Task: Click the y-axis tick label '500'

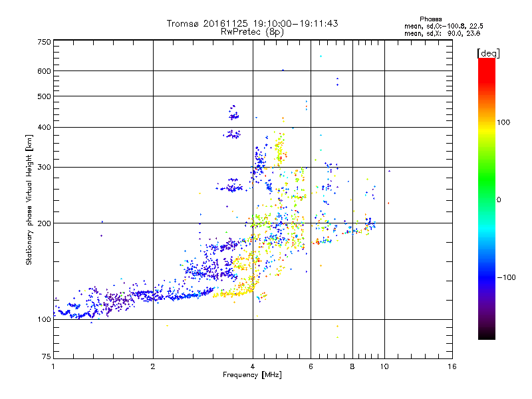Action: [x=44, y=96]
